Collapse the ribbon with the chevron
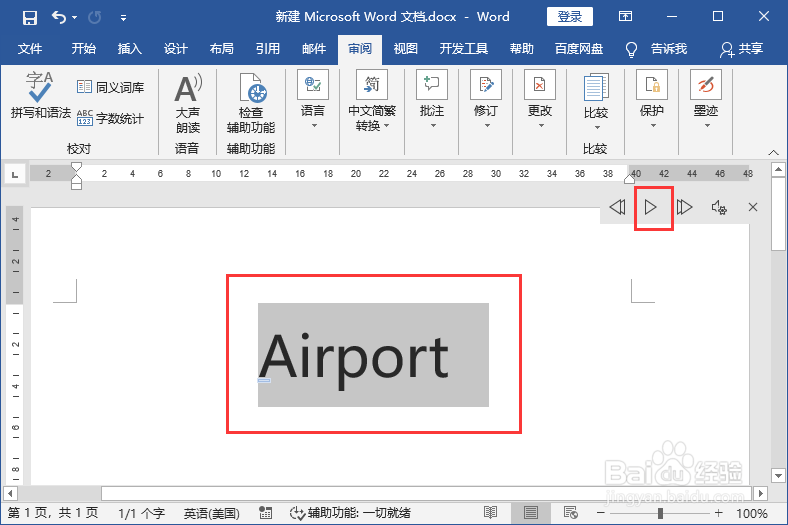Image resolution: width=788 pixels, height=525 pixels. 773,152
